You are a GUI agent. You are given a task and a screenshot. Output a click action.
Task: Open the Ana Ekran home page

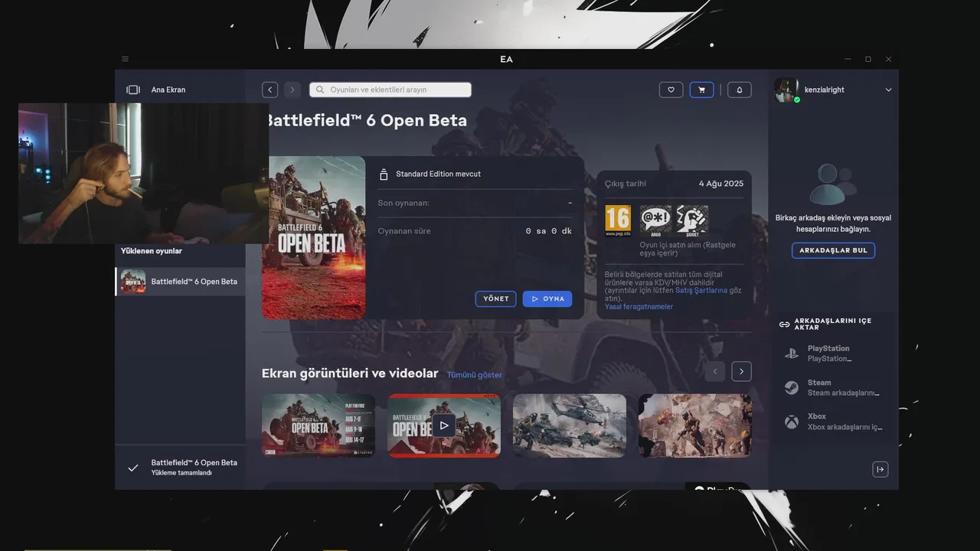(168, 90)
